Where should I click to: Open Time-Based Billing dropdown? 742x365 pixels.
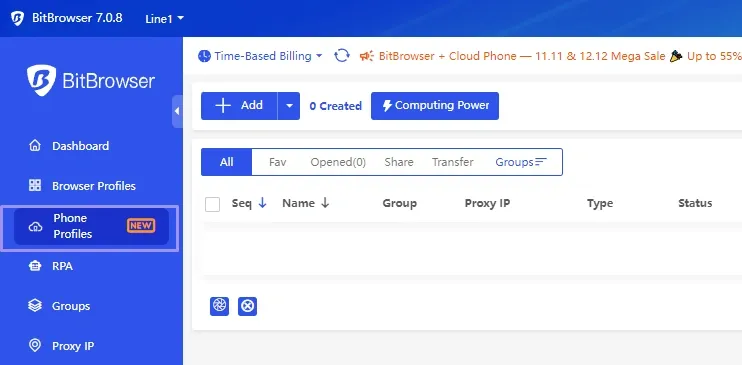click(x=260, y=56)
